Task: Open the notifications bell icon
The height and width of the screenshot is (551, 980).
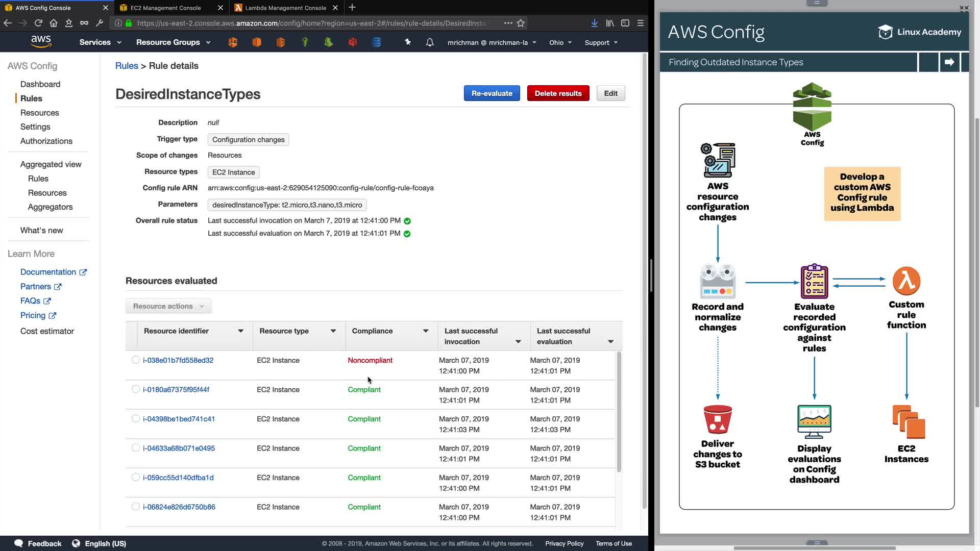Action: 430,42
